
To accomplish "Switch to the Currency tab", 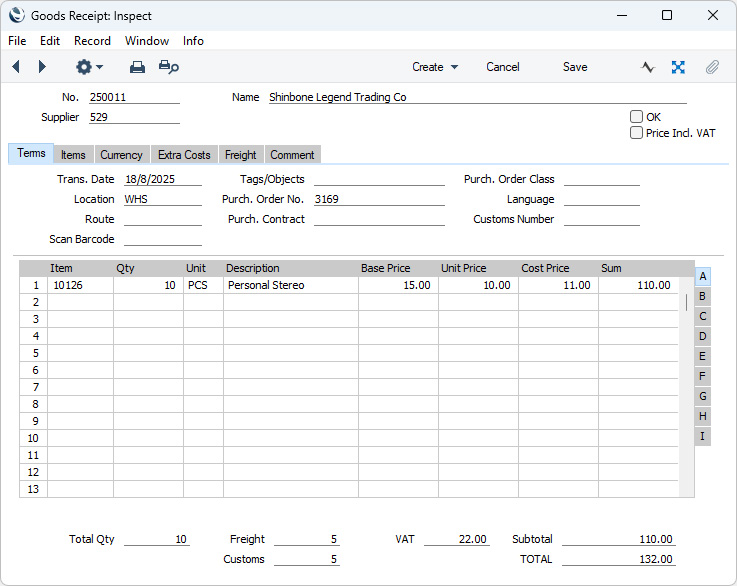I will click(121, 155).
